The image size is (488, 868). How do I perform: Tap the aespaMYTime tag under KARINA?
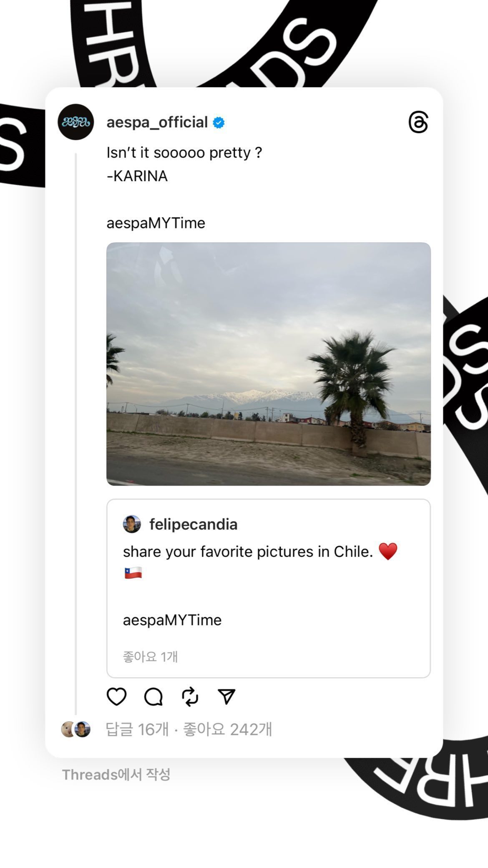[156, 223]
